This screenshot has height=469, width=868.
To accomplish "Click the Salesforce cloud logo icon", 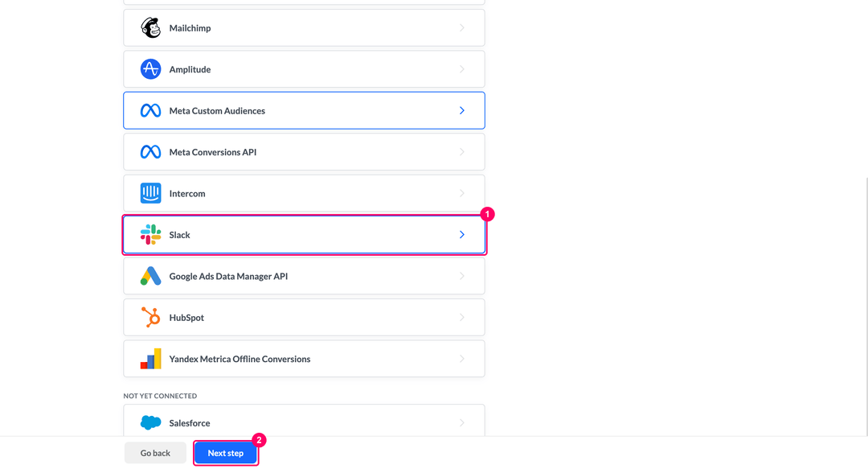I will 150,422.
